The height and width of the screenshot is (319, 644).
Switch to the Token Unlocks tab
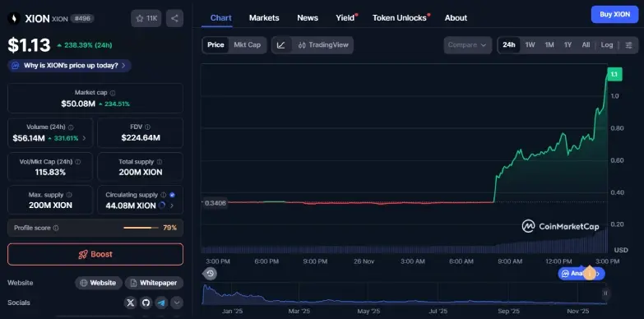coord(400,18)
